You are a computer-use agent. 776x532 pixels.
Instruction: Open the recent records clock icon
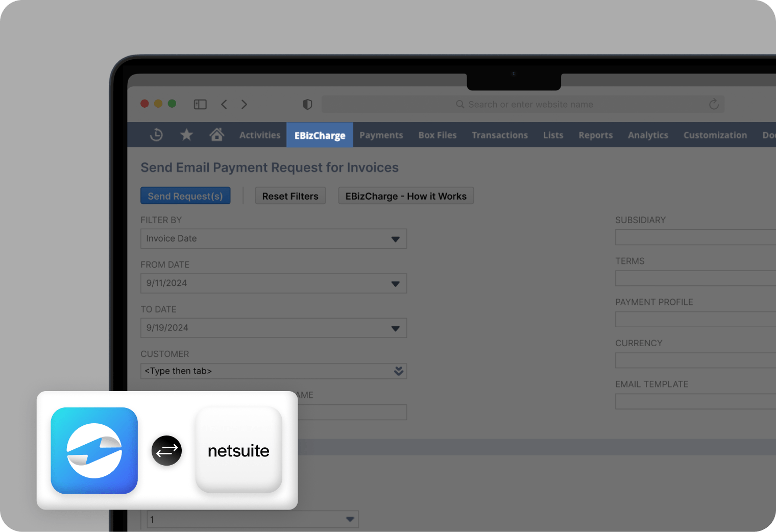156,134
